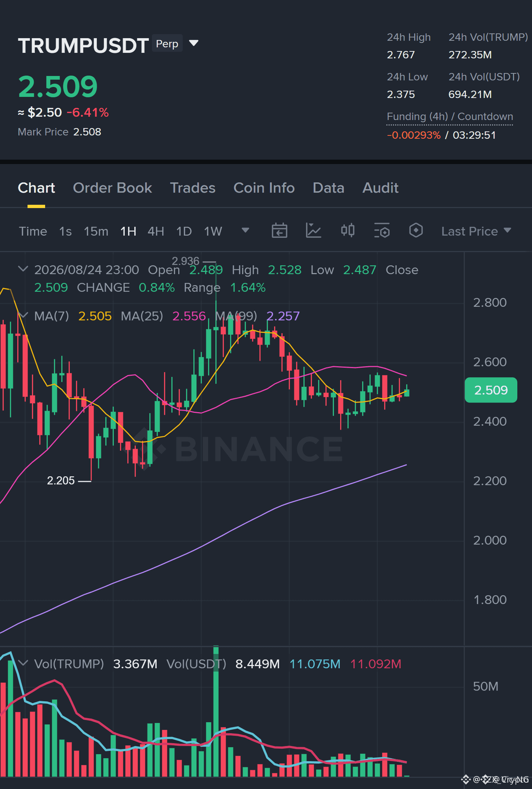
Task: Open the Audit tab
Action: coord(380,188)
